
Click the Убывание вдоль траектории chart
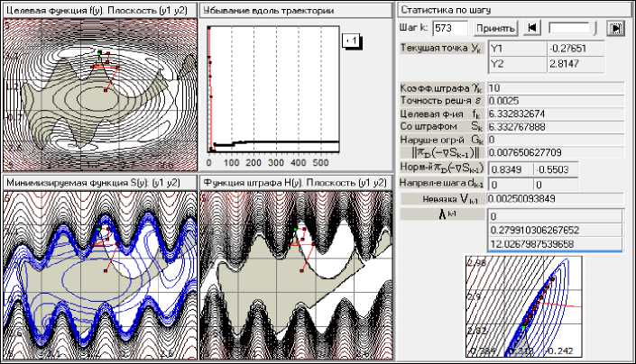[x=271, y=90]
